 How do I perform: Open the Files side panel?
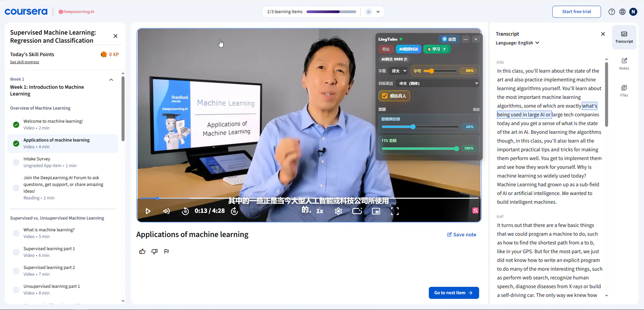click(624, 90)
